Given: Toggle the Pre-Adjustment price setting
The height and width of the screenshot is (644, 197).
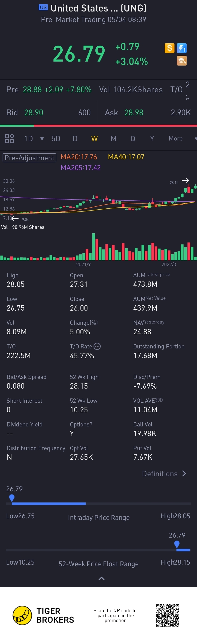Looking at the screenshot, I should pos(30,158).
